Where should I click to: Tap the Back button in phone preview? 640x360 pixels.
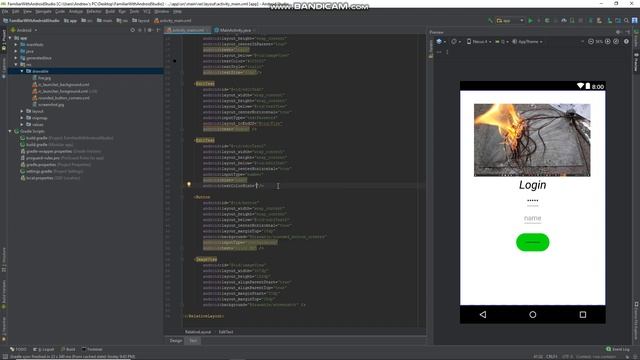click(483, 314)
